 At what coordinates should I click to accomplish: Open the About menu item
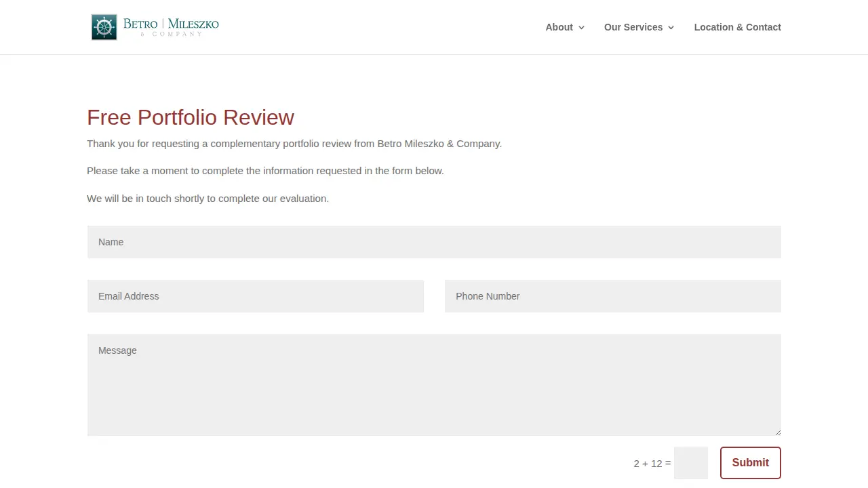(x=559, y=27)
